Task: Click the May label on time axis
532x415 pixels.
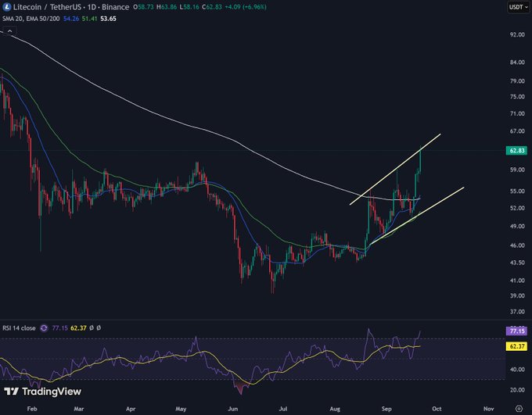Action: [181, 409]
